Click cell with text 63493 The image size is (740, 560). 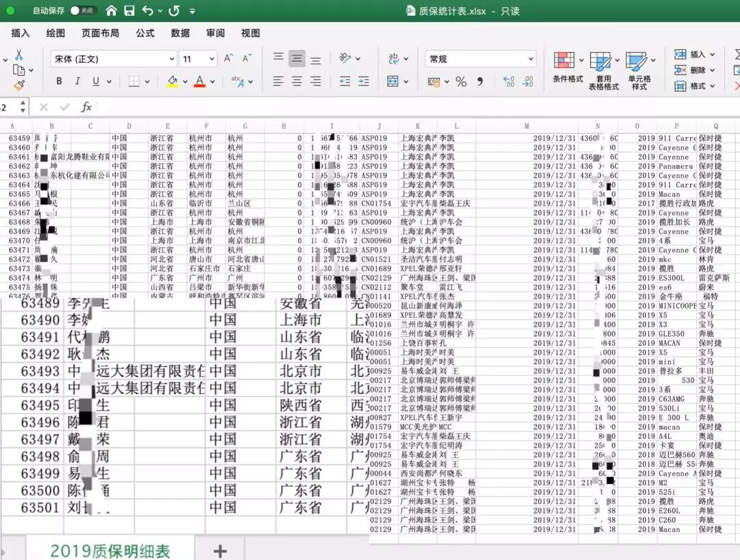point(40,372)
